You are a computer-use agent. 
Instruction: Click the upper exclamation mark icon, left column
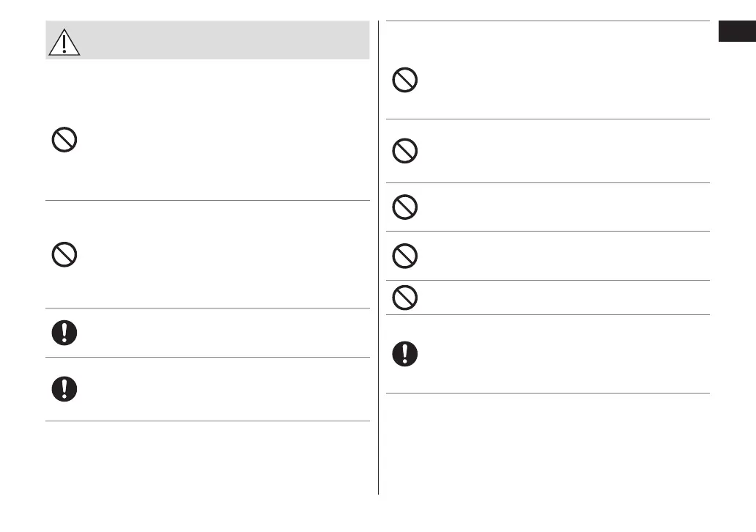coord(64,333)
